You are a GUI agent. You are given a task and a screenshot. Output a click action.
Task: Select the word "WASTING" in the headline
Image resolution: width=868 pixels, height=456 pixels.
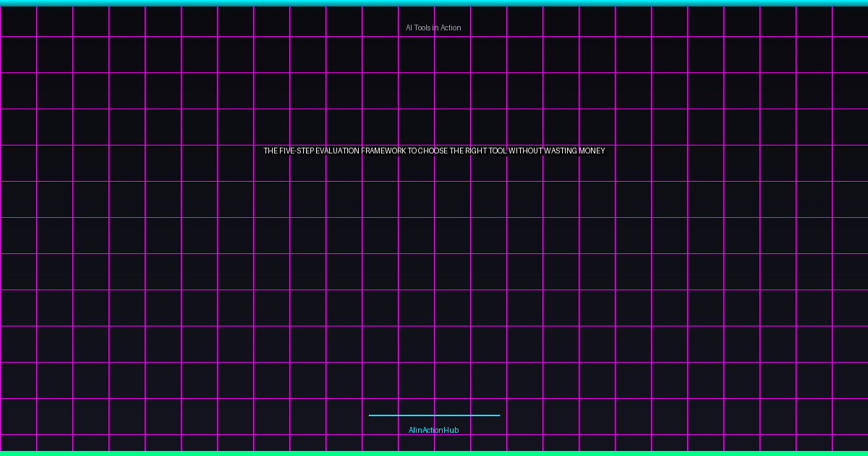pyautogui.click(x=561, y=151)
